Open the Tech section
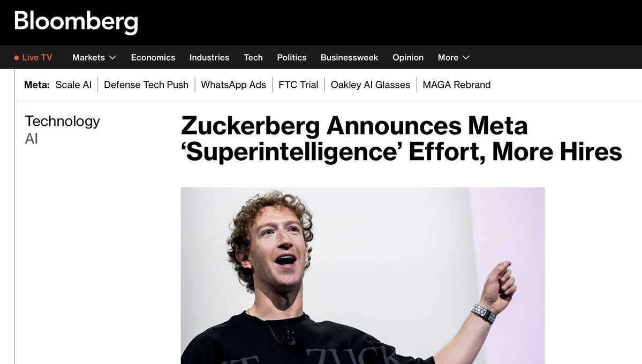 tap(253, 57)
